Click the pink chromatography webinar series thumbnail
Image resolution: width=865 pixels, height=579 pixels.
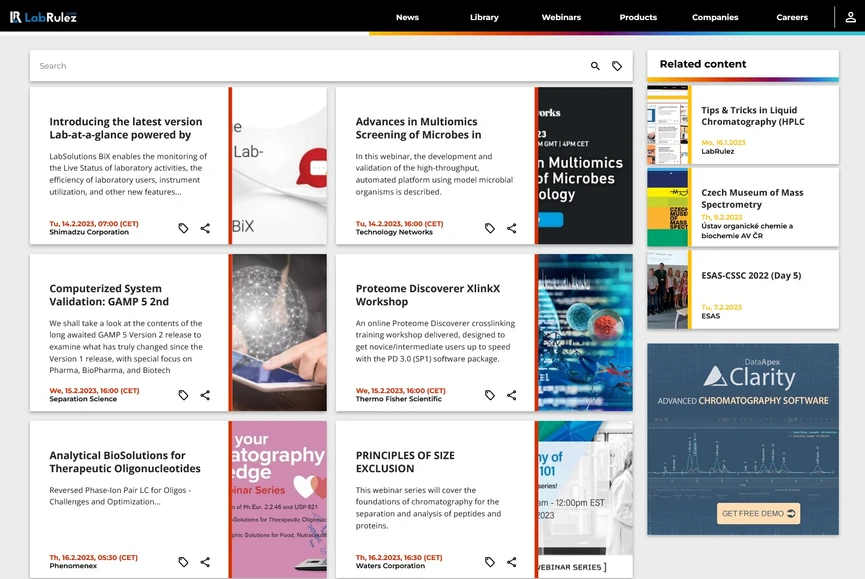tap(279, 500)
